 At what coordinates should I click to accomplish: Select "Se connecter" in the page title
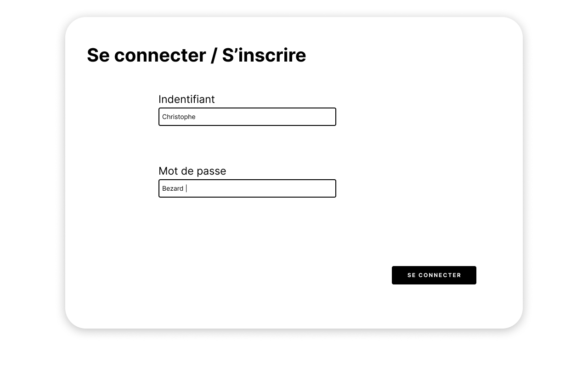[x=146, y=55]
